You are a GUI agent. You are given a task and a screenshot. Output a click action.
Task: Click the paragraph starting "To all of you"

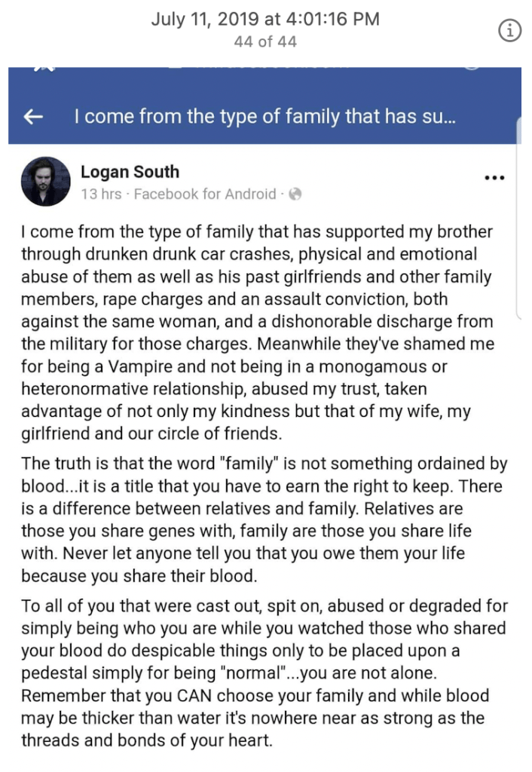tap(264, 673)
